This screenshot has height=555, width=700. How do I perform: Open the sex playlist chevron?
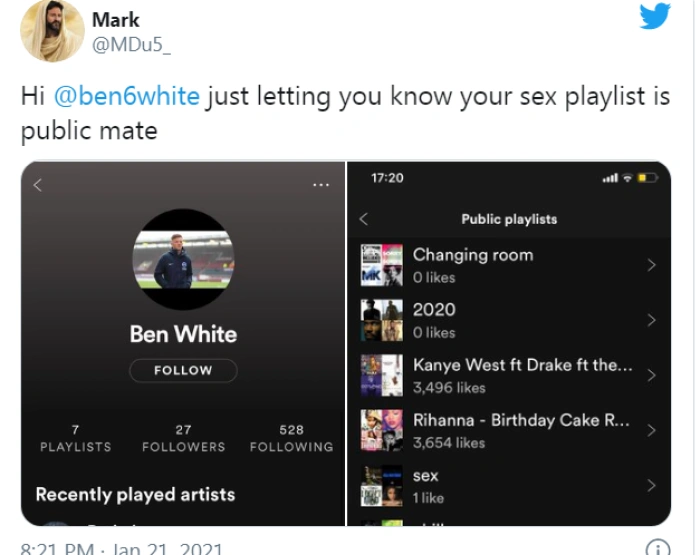tap(651, 485)
